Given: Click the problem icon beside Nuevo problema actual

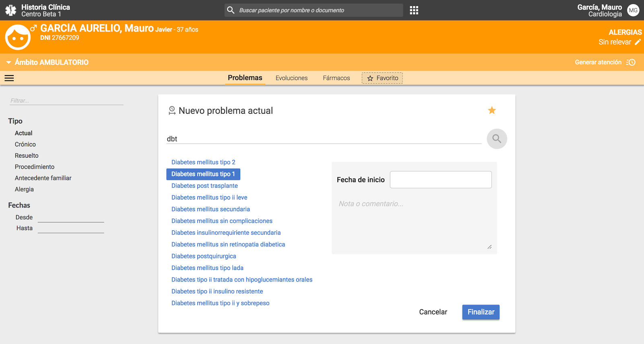Looking at the screenshot, I should click(172, 111).
